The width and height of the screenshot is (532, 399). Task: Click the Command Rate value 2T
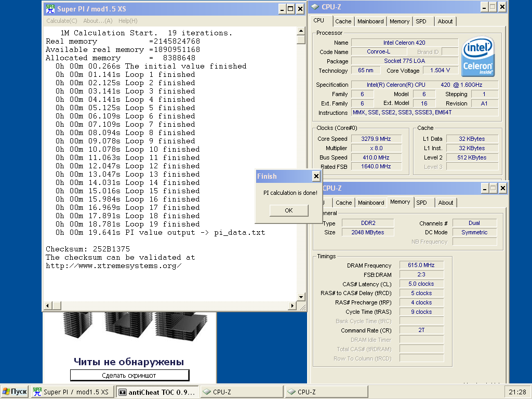[421, 330]
